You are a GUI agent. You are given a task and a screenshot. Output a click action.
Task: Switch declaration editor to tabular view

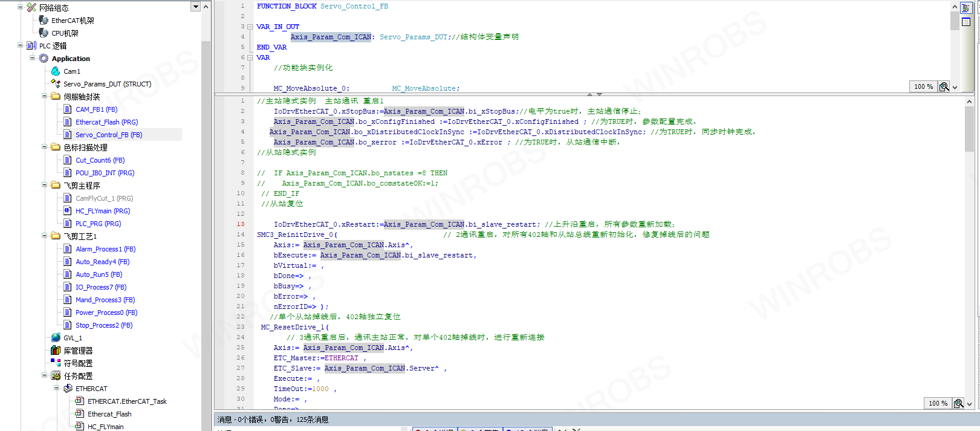[x=966, y=22]
